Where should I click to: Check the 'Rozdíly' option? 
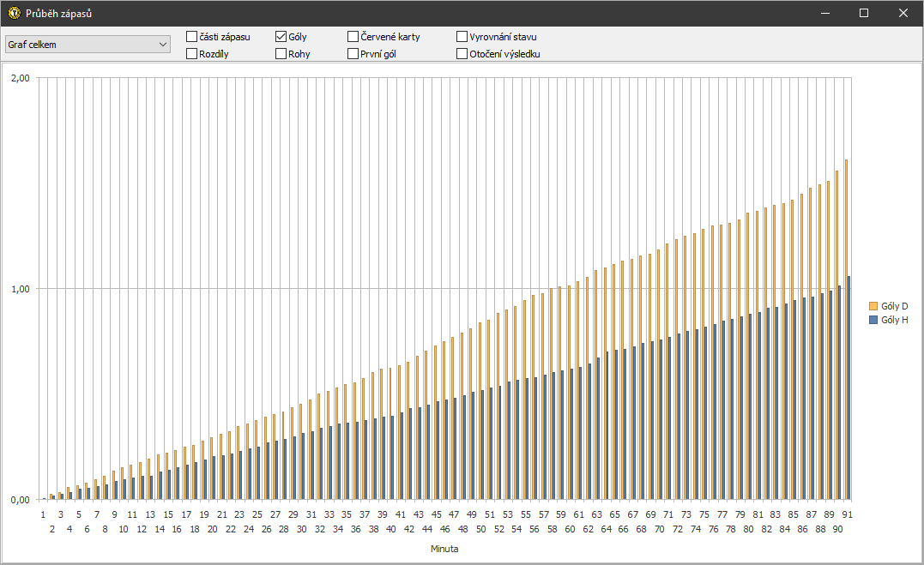point(191,54)
